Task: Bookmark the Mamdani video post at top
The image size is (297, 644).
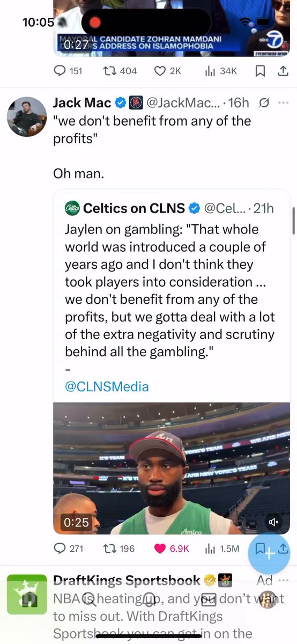Action: (x=261, y=71)
